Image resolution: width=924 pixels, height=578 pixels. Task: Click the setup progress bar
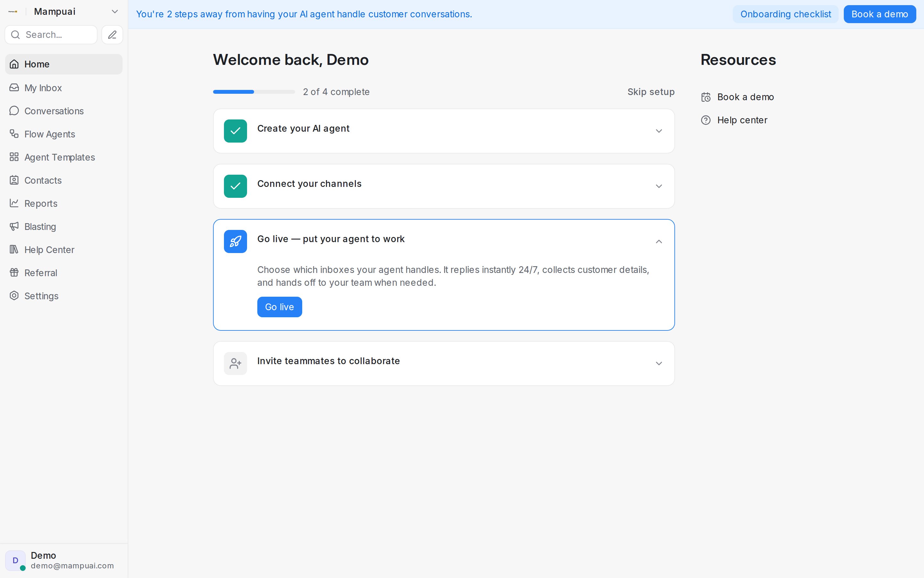(x=254, y=92)
